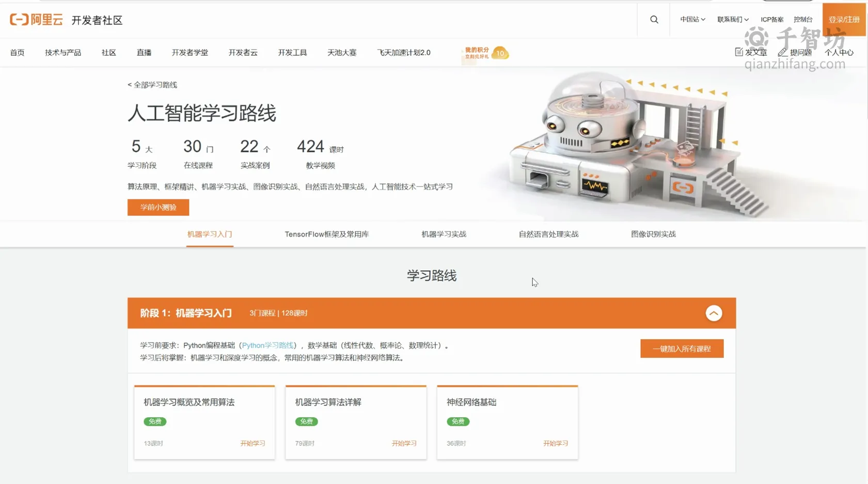Open the 神经网络基础 course title

[x=471, y=402]
